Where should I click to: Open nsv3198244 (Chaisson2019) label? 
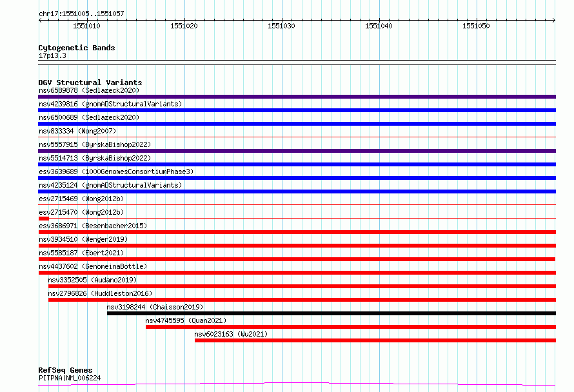155,307
